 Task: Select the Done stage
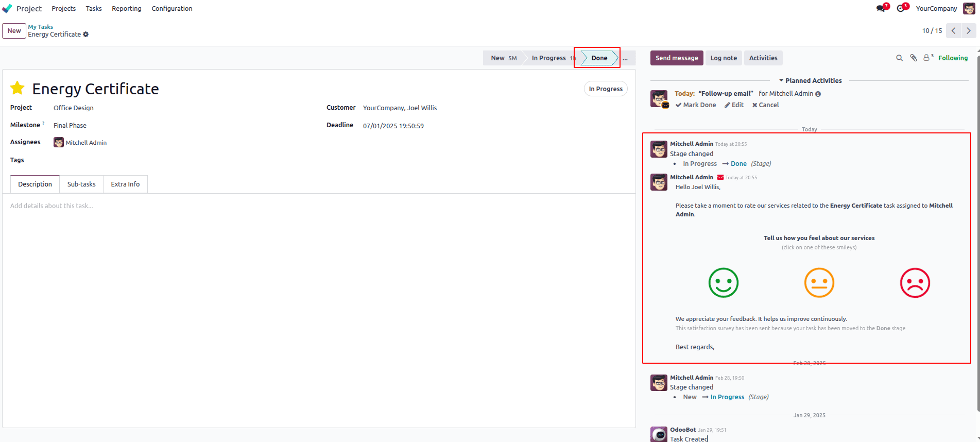click(599, 58)
